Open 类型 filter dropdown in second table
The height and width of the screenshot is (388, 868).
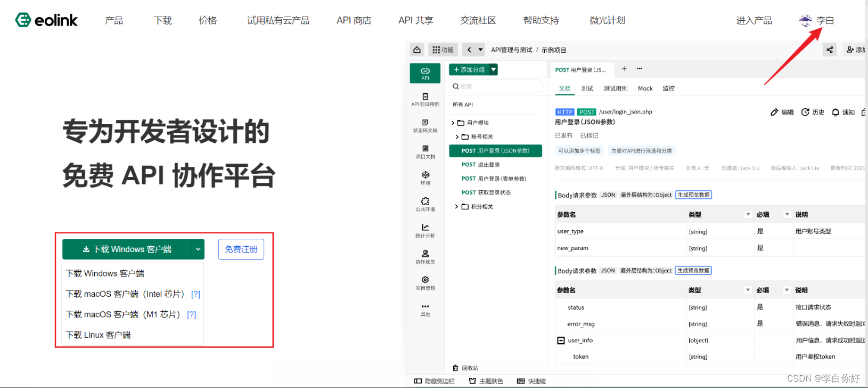click(x=748, y=290)
